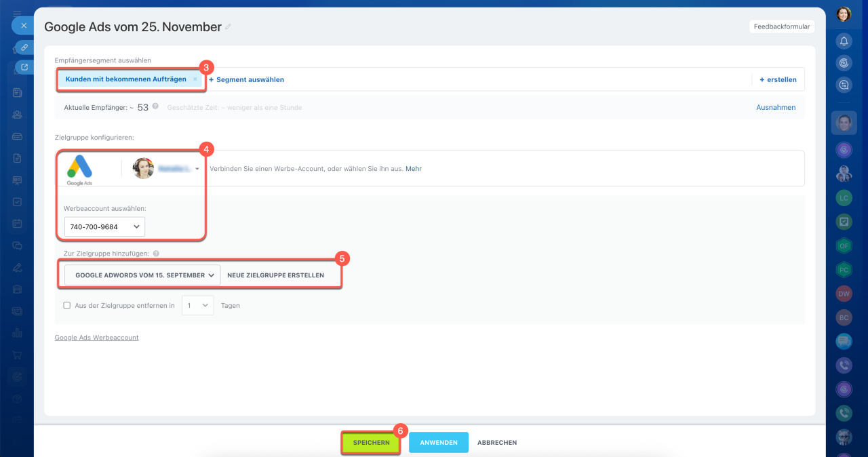The height and width of the screenshot is (457, 868).
Task: Show help for 'Zur Zielgruppe hinzufügen'
Action: click(x=156, y=254)
